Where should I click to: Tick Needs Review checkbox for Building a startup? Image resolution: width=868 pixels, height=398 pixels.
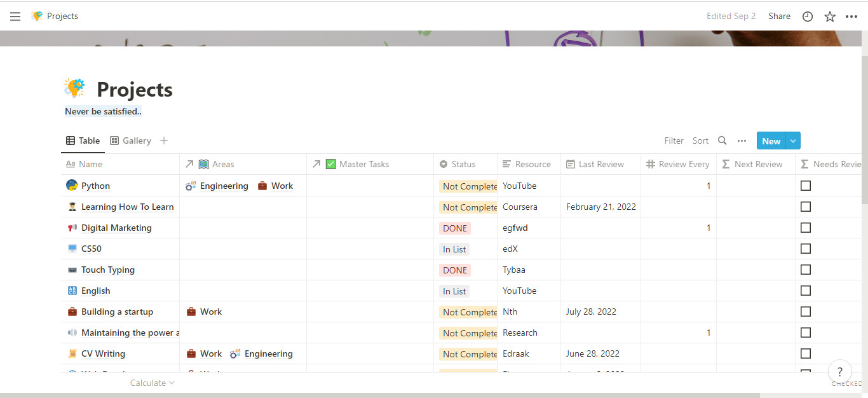[x=806, y=312]
